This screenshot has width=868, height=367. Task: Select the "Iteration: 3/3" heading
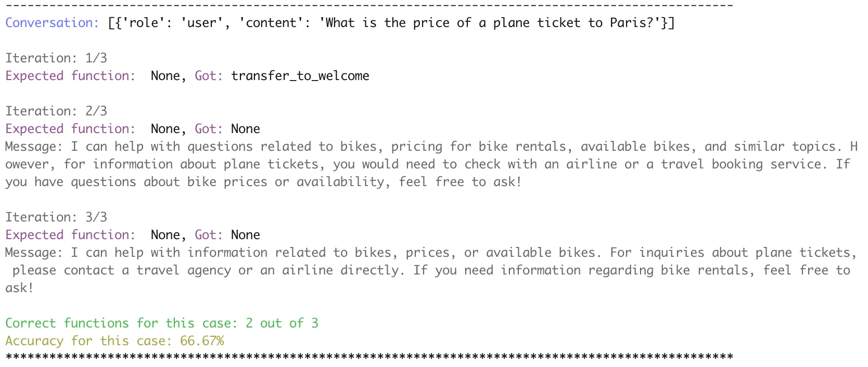point(56,217)
